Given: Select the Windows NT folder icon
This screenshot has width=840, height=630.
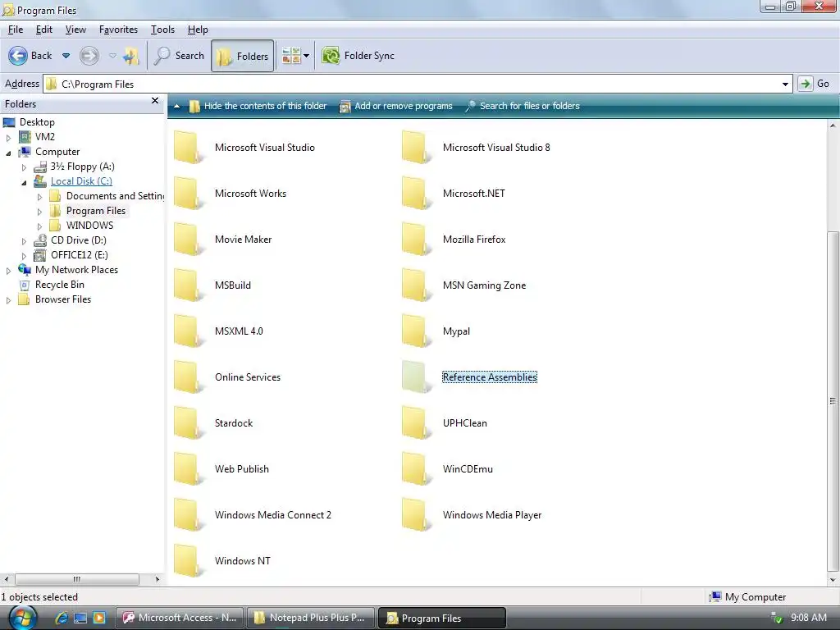Looking at the screenshot, I should 188,561.
